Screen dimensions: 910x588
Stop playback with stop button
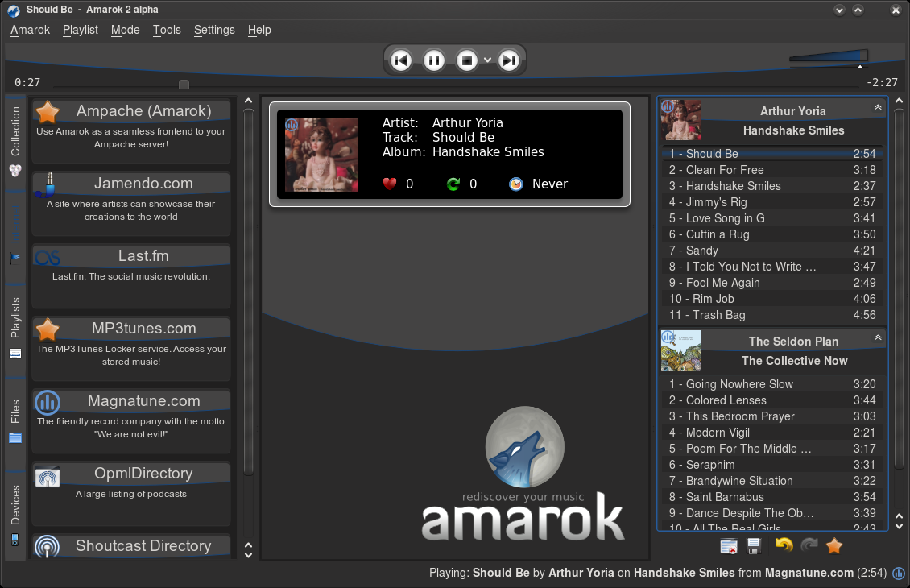(466, 60)
